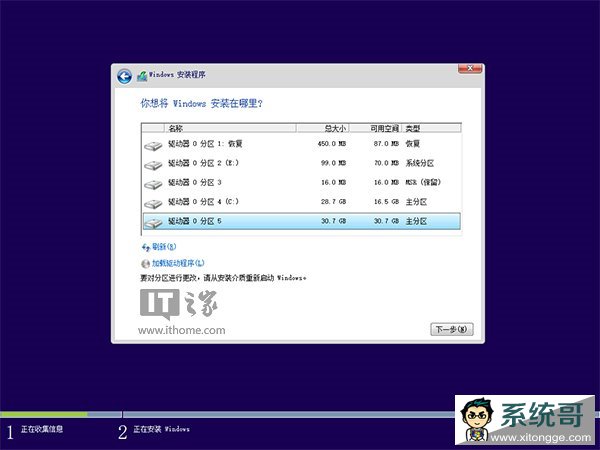Click the blue back arrow button
The width and height of the screenshot is (600, 450).
[124, 76]
